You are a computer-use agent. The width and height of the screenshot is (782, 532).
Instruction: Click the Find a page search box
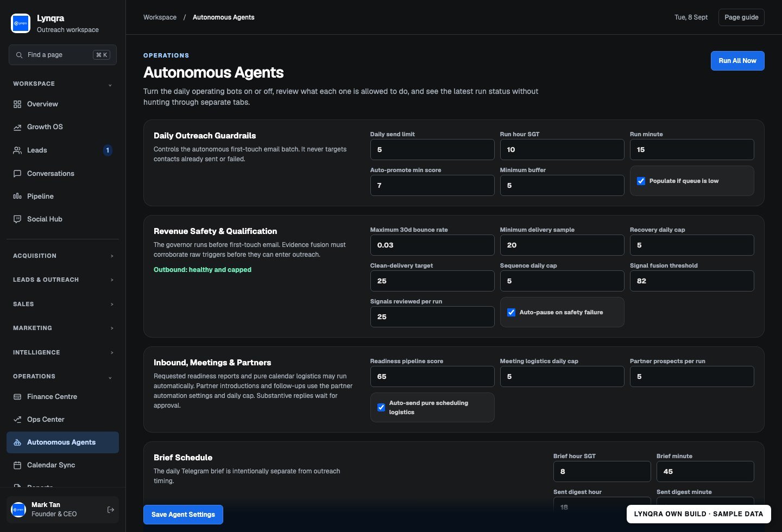click(62, 55)
